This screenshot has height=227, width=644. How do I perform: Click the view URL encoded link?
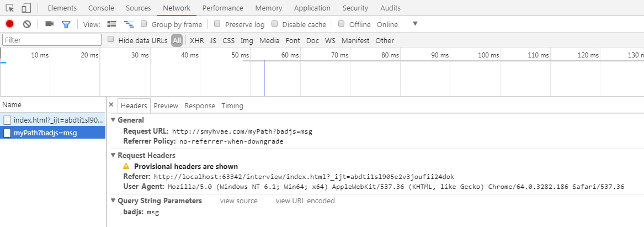point(305,201)
